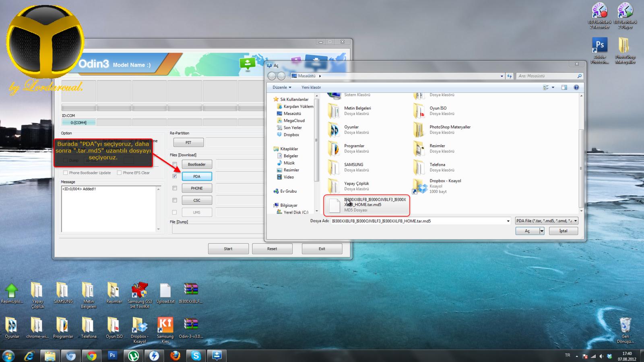Open BB FlashBack 2 Recorder desktop icon
This screenshot has width=644, height=362.
tap(599, 16)
